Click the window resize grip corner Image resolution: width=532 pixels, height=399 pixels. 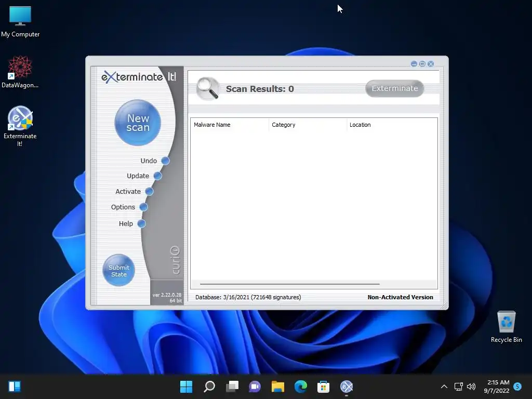pos(444,305)
